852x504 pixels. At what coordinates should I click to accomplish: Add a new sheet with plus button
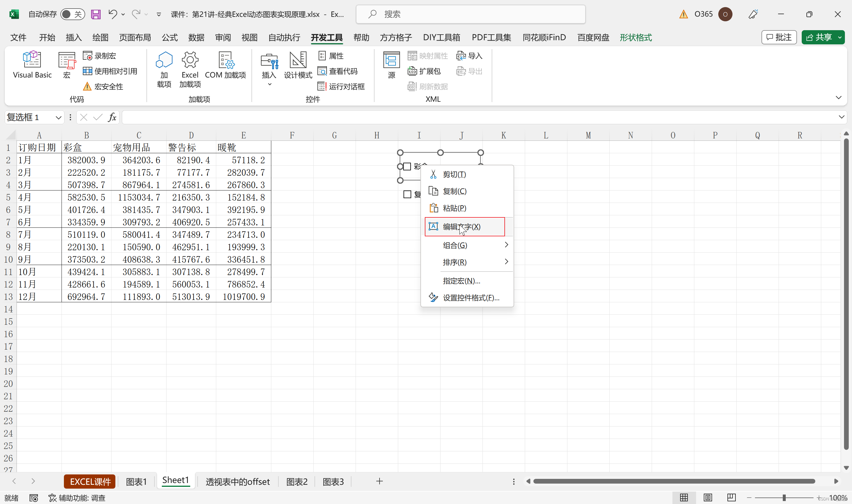[379, 481]
